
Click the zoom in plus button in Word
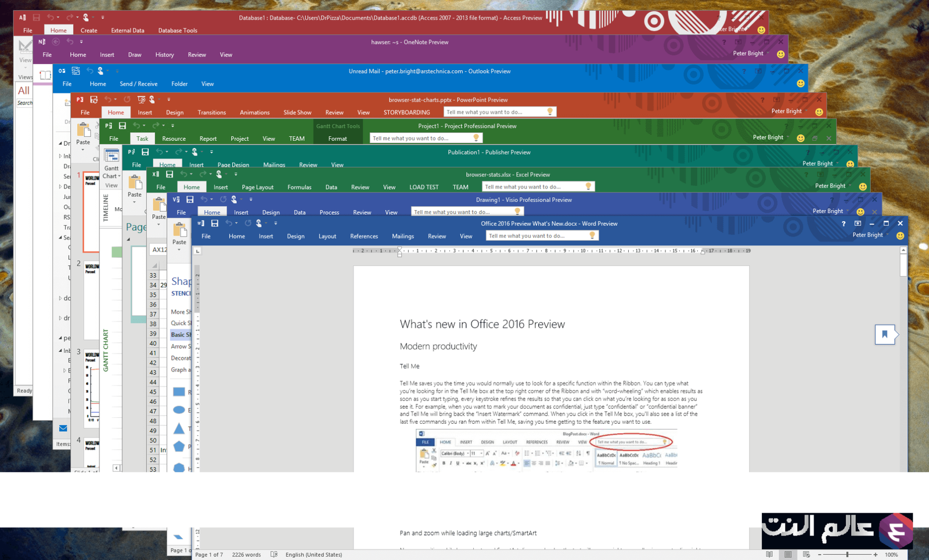876,555
